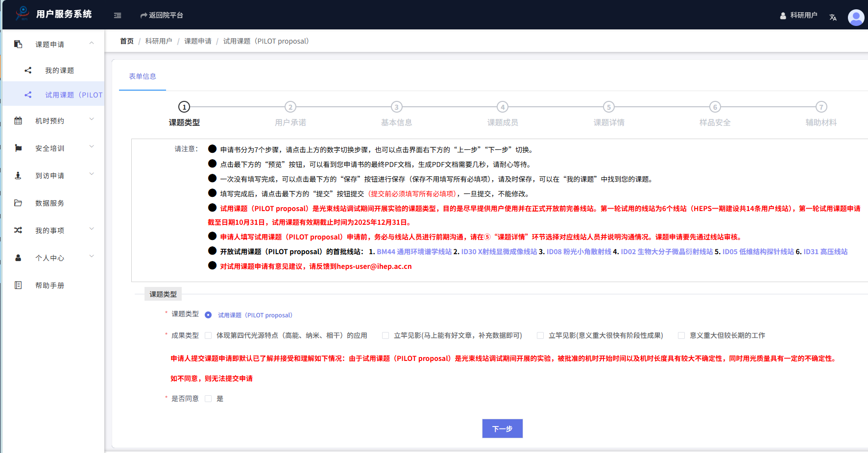Check 意义重大但较长期的工作 checkbox
This screenshot has height=453, width=868.
[x=681, y=335]
